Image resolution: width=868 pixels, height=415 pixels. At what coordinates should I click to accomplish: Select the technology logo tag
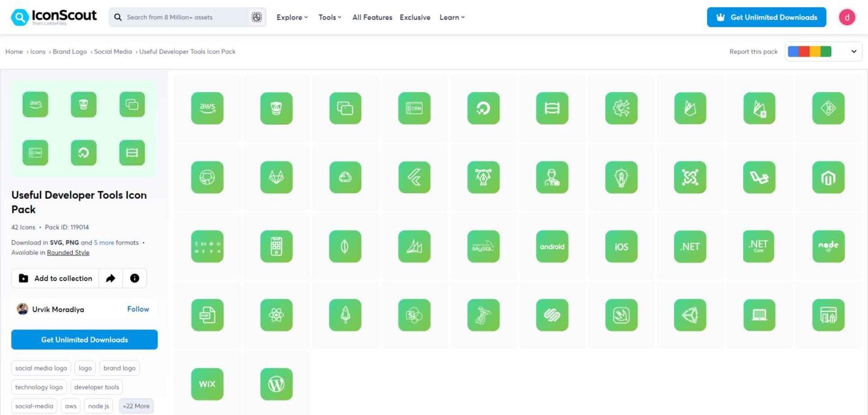(x=39, y=387)
